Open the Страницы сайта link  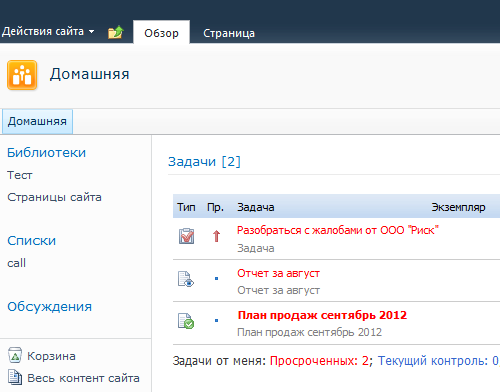tap(54, 197)
